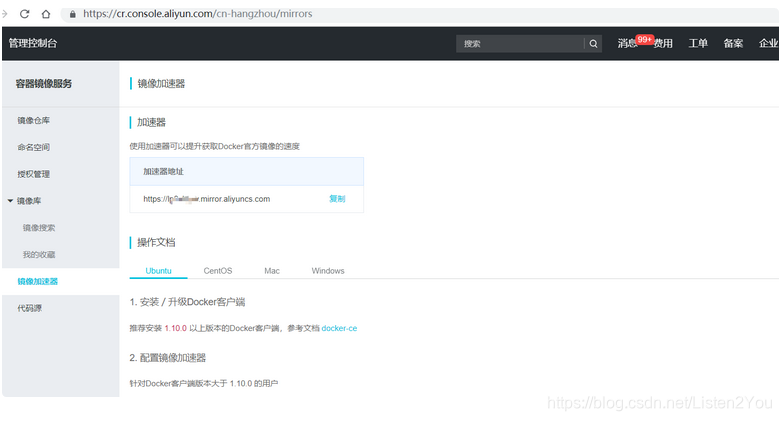Open 镜像搜索 under 镜像库
This screenshot has width=781, height=421.
point(39,228)
